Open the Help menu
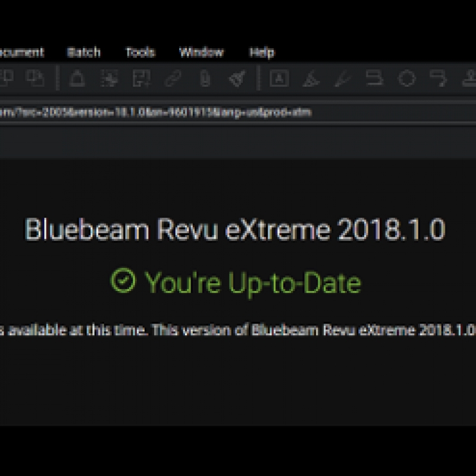This screenshot has width=476, height=476. pyautogui.click(x=262, y=52)
